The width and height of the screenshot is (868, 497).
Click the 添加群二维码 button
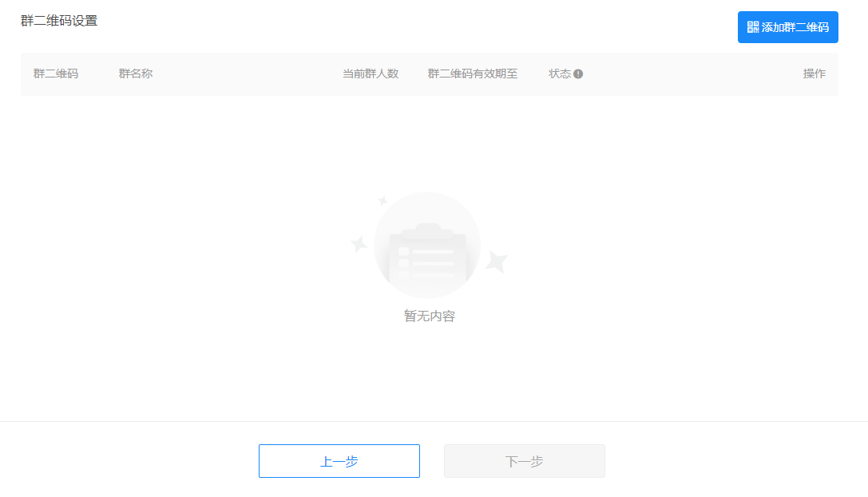click(787, 27)
